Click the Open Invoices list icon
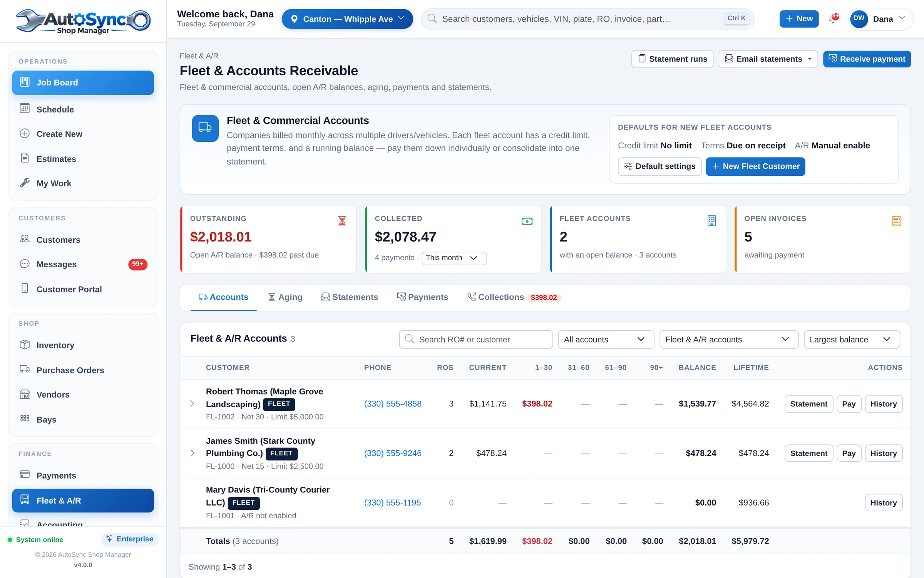Screen dimensions: 924x578 coord(896,220)
